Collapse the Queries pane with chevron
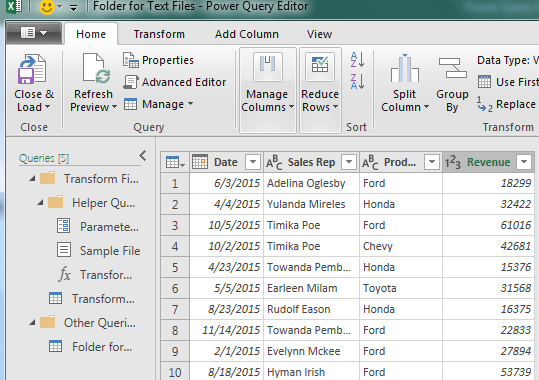The image size is (539, 380). (x=143, y=156)
